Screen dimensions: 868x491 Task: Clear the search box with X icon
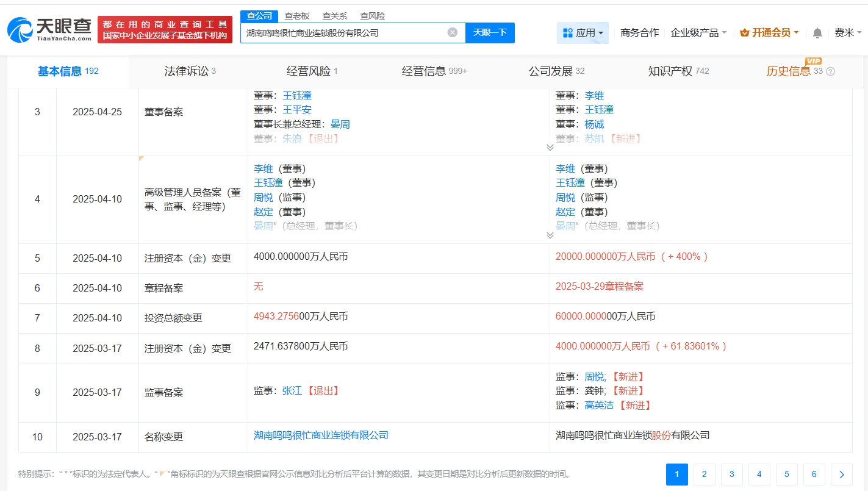452,33
